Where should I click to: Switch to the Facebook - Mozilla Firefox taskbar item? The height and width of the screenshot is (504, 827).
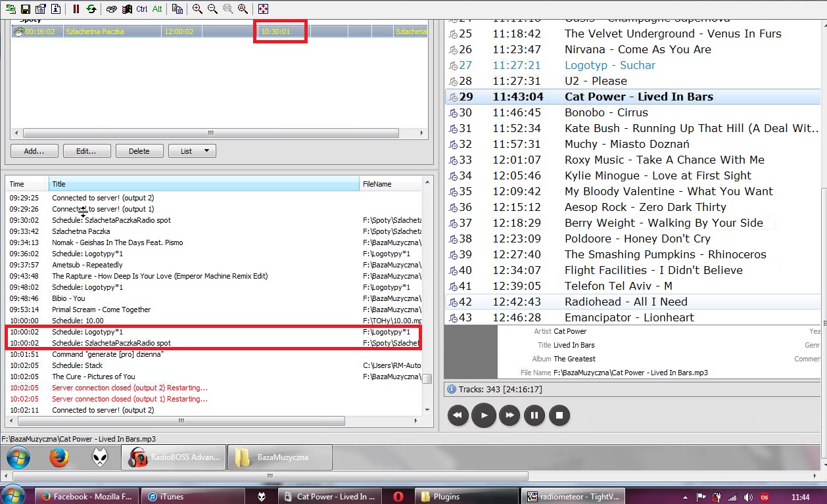87,497
